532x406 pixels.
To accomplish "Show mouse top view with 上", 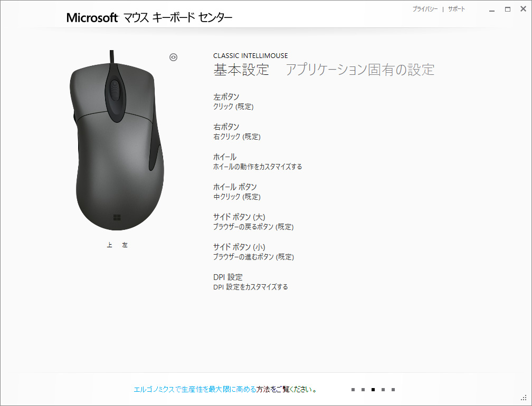I will (110, 245).
